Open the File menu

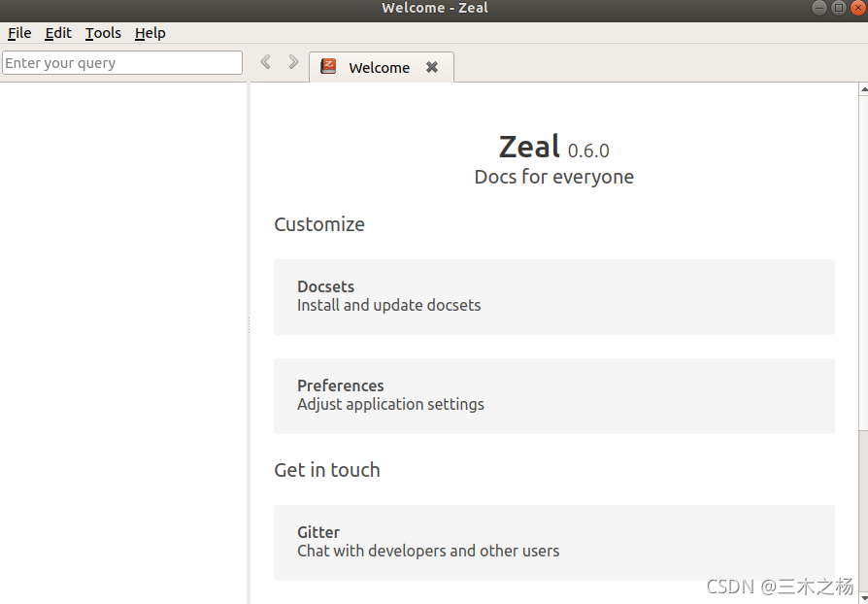click(x=19, y=33)
